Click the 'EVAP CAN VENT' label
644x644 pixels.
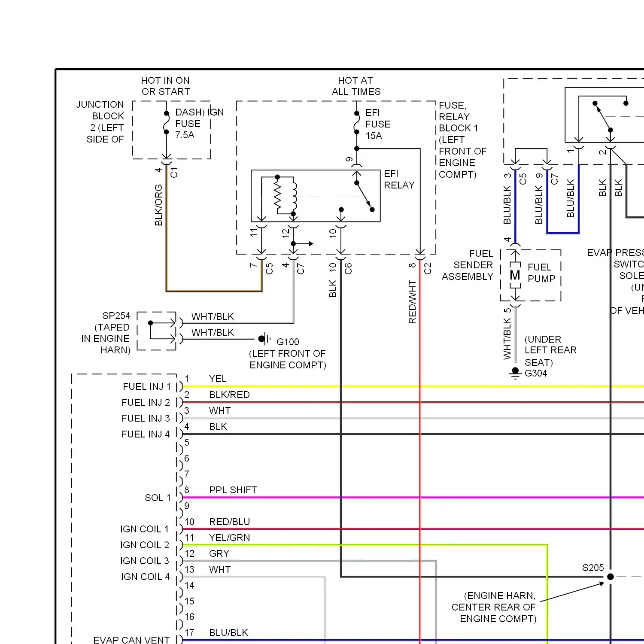[x=131, y=640]
